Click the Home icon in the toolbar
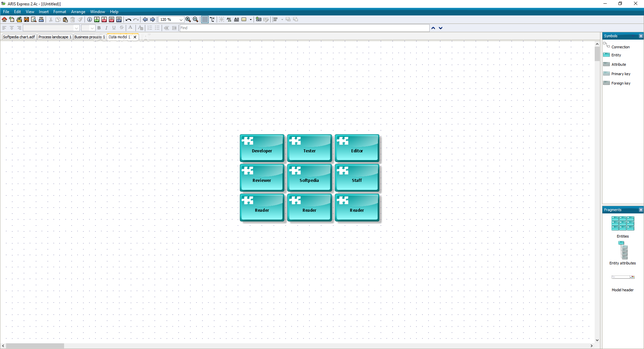 click(4, 19)
